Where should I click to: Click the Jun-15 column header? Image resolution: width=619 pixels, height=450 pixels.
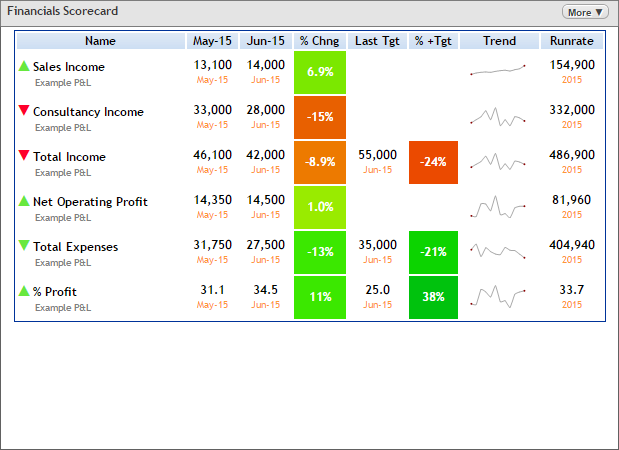point(266,41)
